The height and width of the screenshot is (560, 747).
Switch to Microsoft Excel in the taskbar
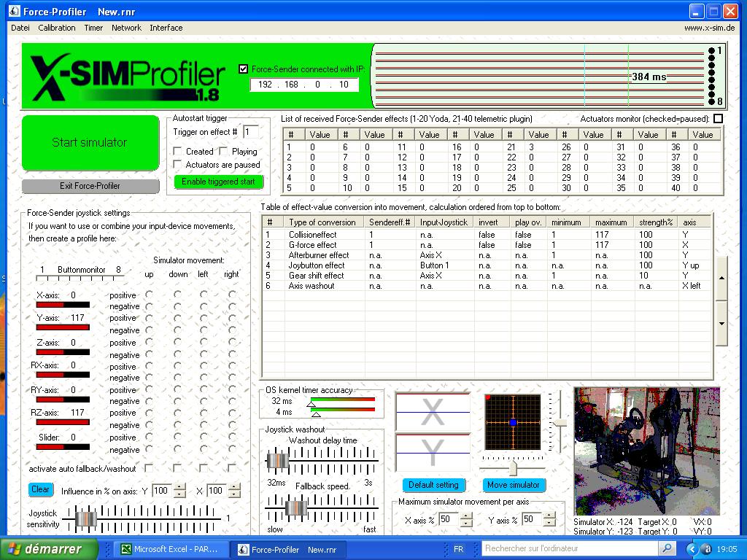tap(171, 550)
